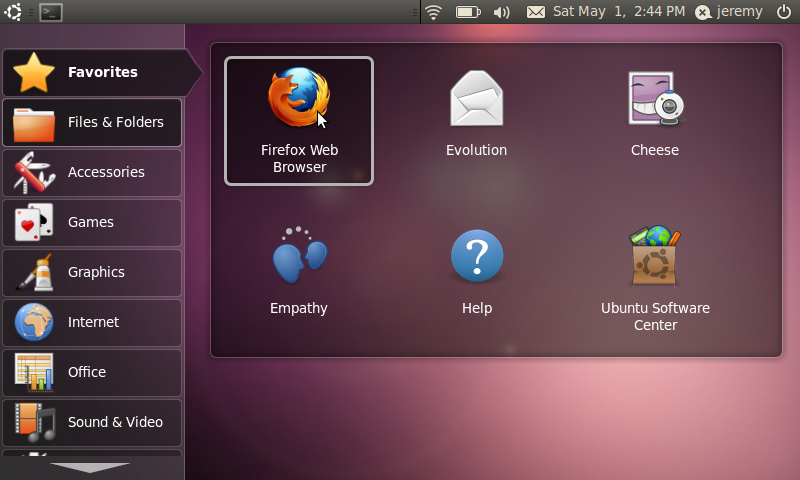Image resolution: width=800 pixels, height=480 pixels.
Task: Click the film and music note icon
Action: [x=35, y=422]
